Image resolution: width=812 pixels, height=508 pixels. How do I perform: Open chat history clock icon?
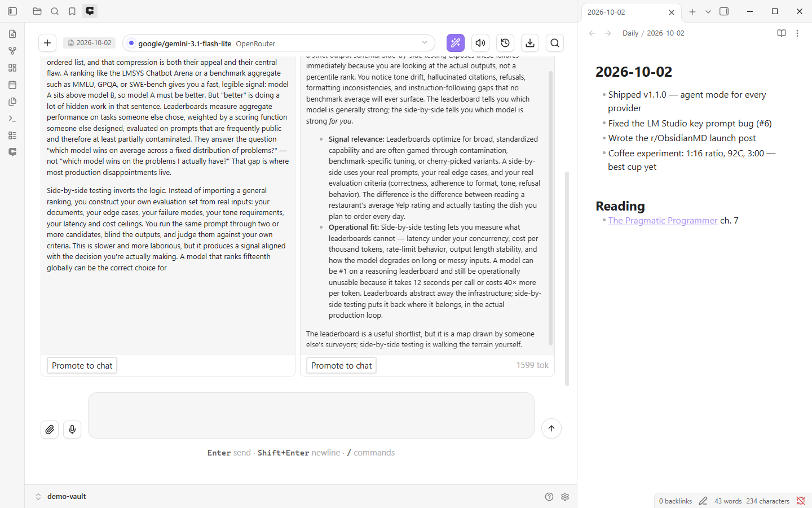pos(505,43)
